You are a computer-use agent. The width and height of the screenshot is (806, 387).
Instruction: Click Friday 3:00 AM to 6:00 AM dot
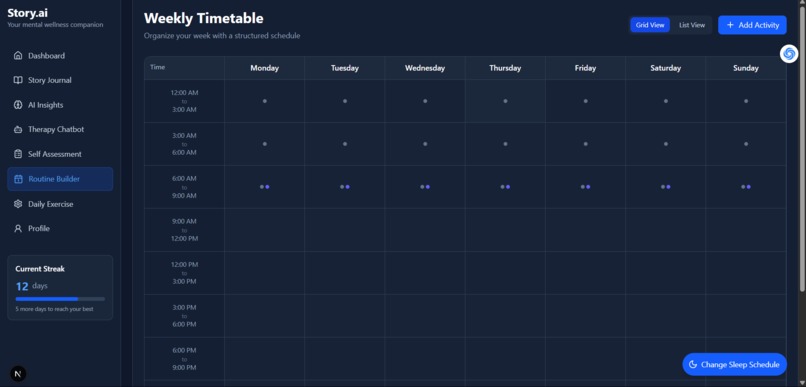(585, 144)
